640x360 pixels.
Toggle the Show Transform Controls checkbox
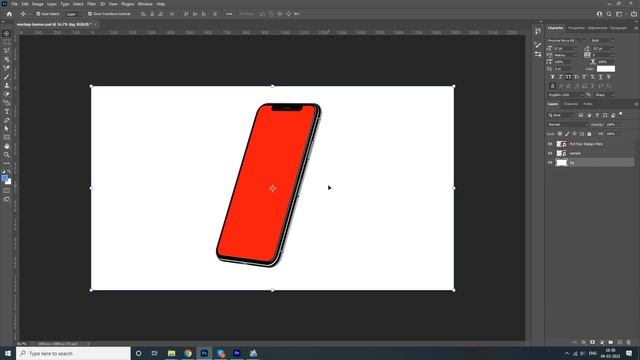[90, 14]
